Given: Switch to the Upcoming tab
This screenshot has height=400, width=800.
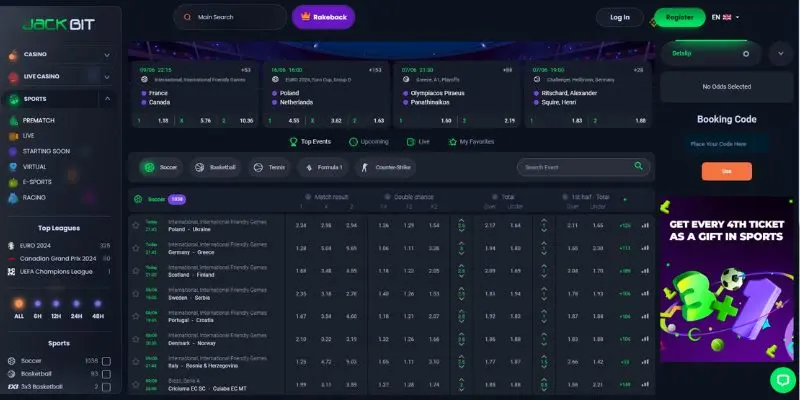Looking at the screenshot, I should click(368, 142).
